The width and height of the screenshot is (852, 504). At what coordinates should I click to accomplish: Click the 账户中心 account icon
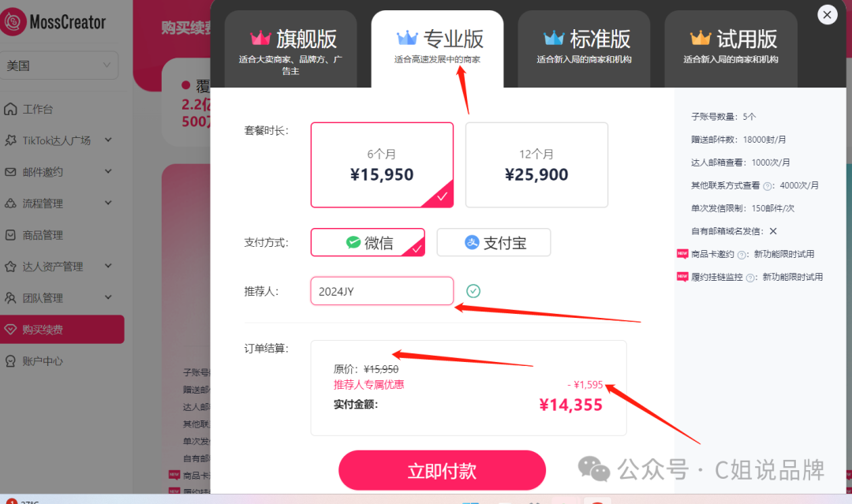pos(10,361)
